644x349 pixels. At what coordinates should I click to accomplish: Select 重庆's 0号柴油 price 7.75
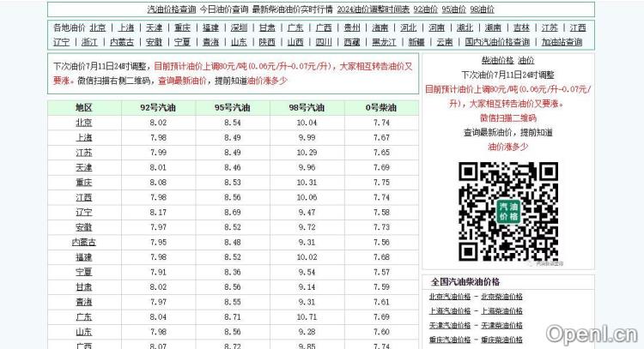coord(381,183)
